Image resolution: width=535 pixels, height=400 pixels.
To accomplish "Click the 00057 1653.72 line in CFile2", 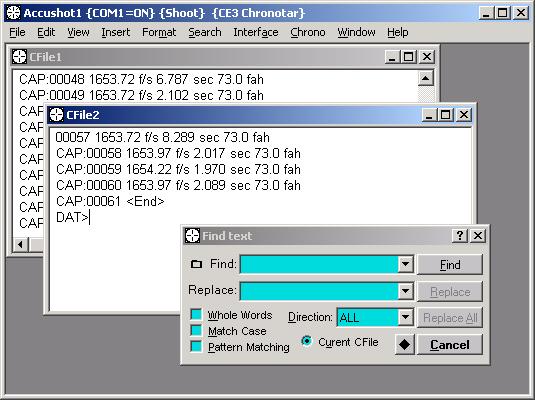I will click(162, 137).
